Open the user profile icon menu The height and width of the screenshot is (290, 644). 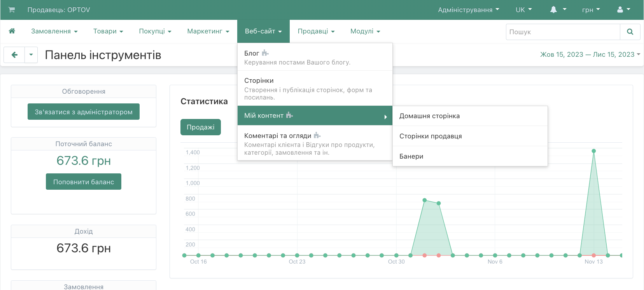click(x=620, y=10)
